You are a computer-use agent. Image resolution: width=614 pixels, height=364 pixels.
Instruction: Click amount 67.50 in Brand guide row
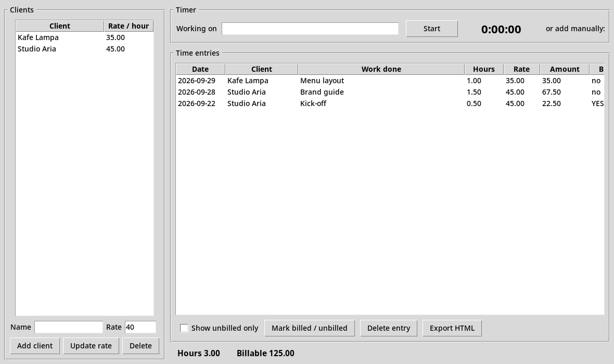(x=552, y=92)
